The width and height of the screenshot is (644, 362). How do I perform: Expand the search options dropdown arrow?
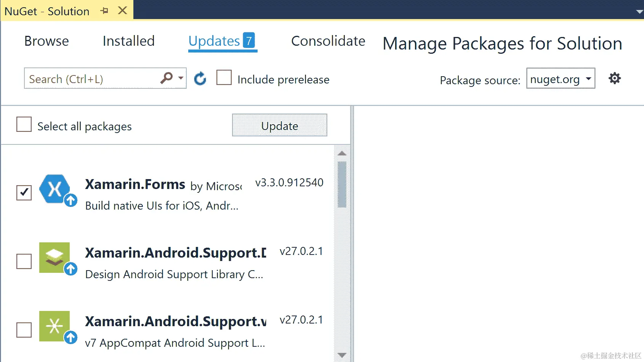tap(181, 78)
